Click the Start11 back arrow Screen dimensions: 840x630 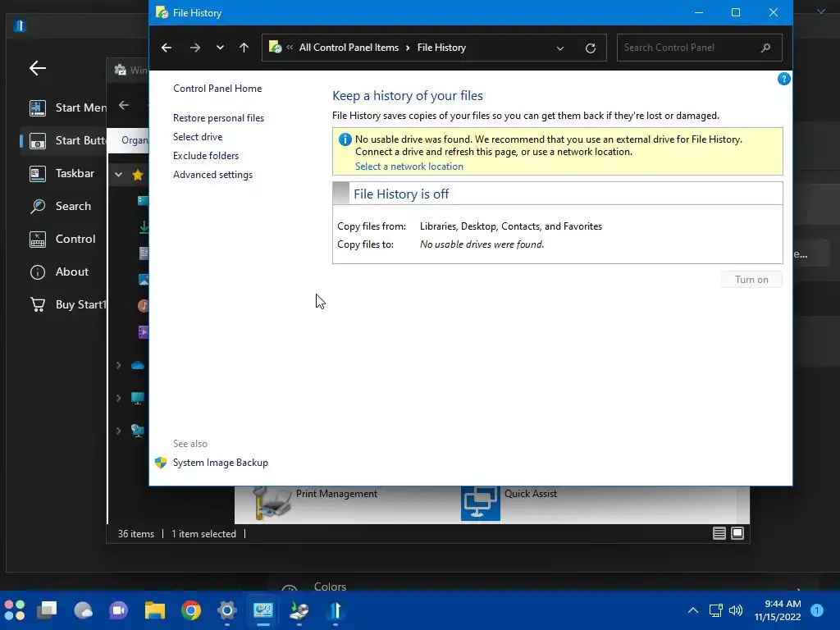click(x=38, y=68)
